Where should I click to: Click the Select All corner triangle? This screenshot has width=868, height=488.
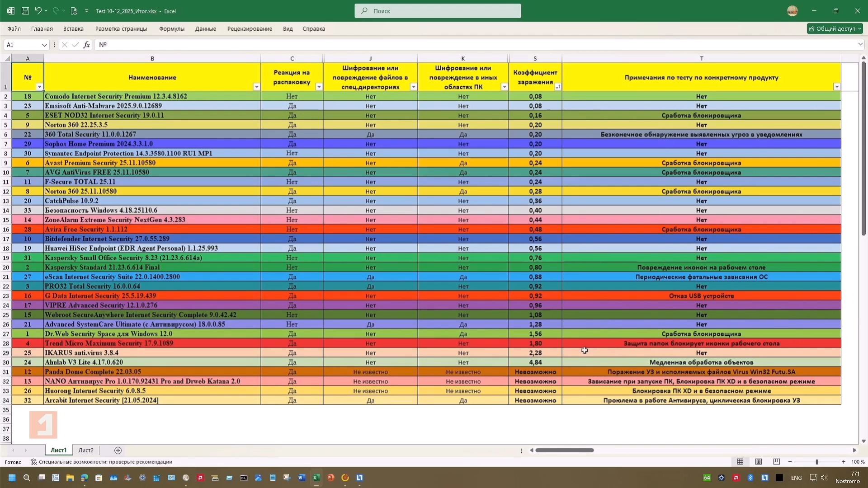7,58
